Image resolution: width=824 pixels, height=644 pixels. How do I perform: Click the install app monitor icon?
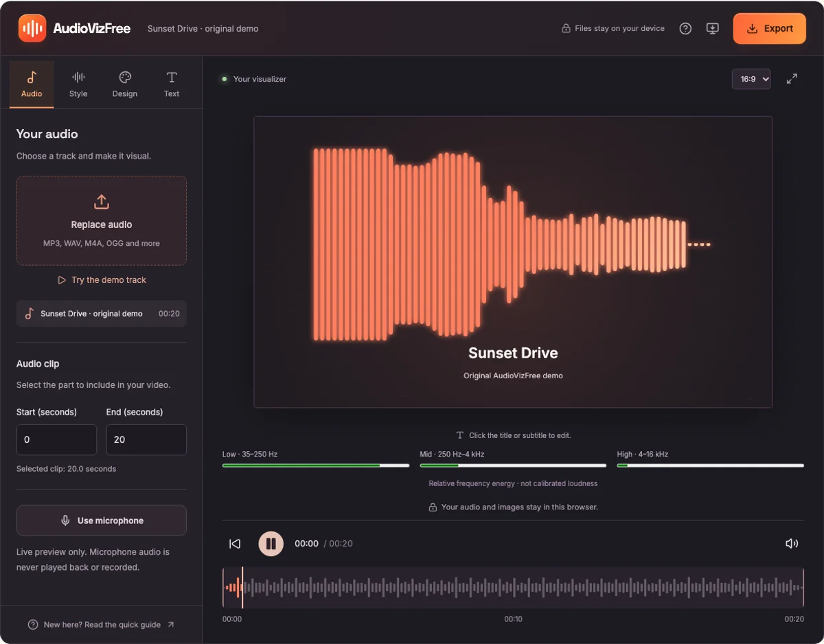point(713,29)
